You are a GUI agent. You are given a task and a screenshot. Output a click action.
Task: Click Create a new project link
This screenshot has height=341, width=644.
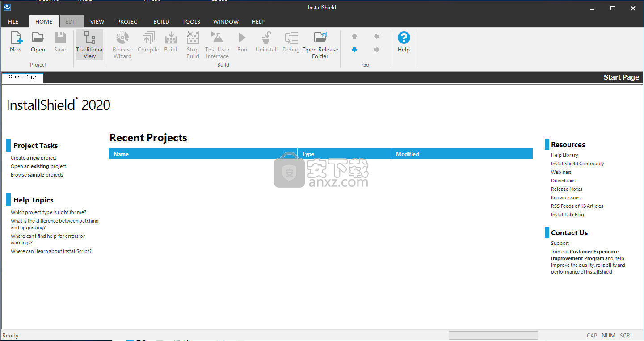click(x=34, y=158)
